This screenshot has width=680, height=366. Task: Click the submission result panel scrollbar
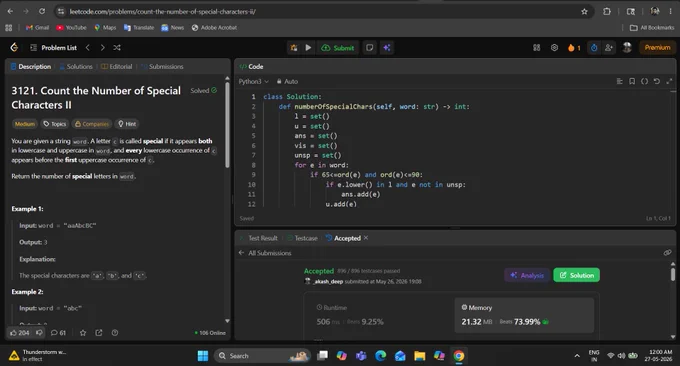[x=673, y=274]
